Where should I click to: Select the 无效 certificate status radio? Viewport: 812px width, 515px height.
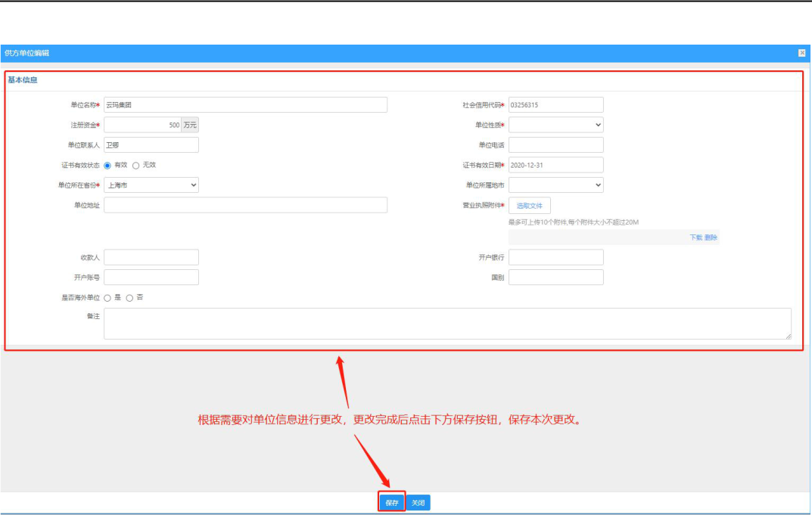(x=135, y=166)
